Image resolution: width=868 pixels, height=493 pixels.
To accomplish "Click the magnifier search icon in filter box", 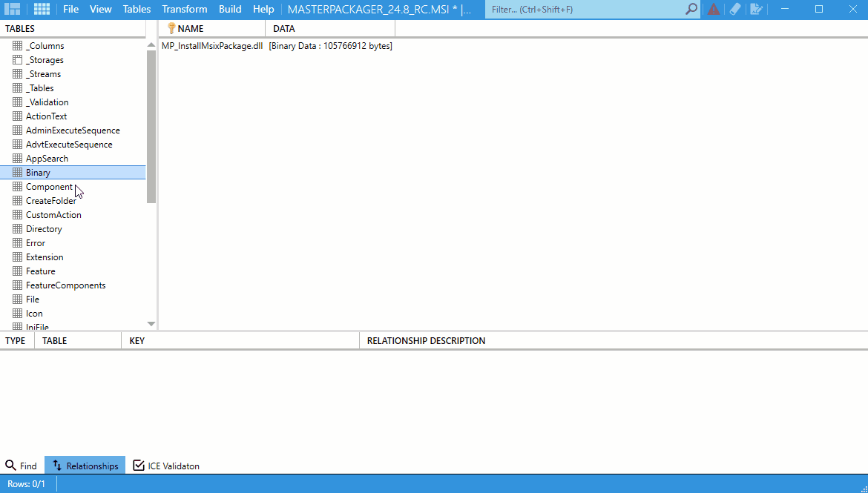I will (x=691, y=9).
